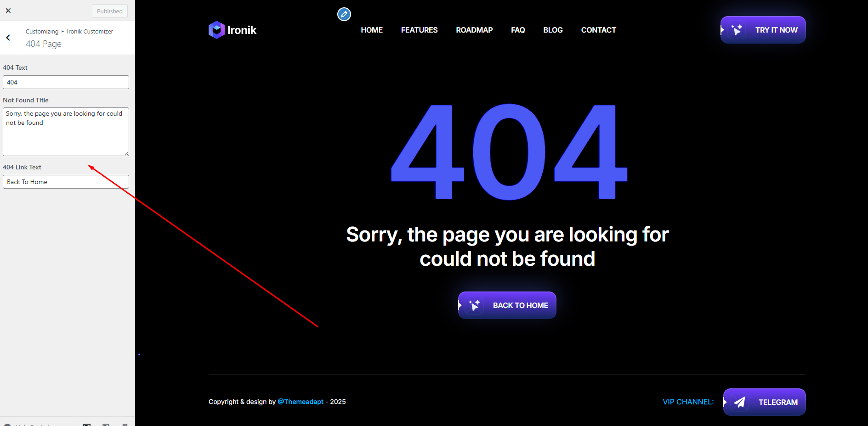Focus the 404 Text input field
The height and width of the screenshot is (426, 868).
point(66,82)
